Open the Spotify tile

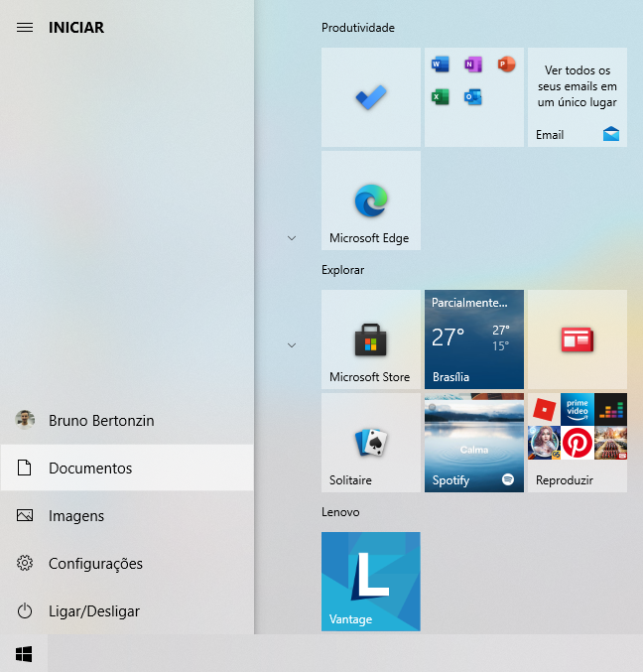474,443
